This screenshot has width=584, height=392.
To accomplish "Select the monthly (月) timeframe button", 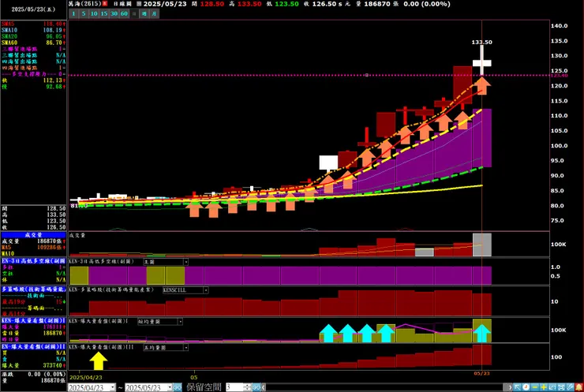I will click(154, 13).
